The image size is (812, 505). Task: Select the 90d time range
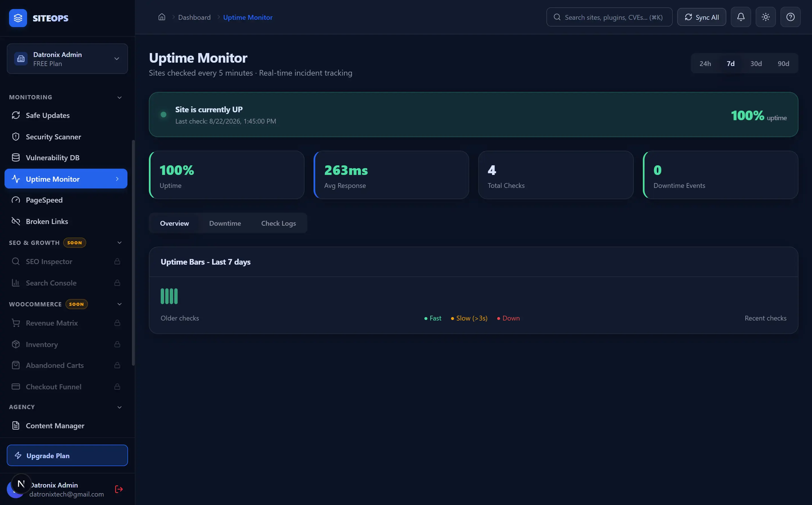click(783, 63)
